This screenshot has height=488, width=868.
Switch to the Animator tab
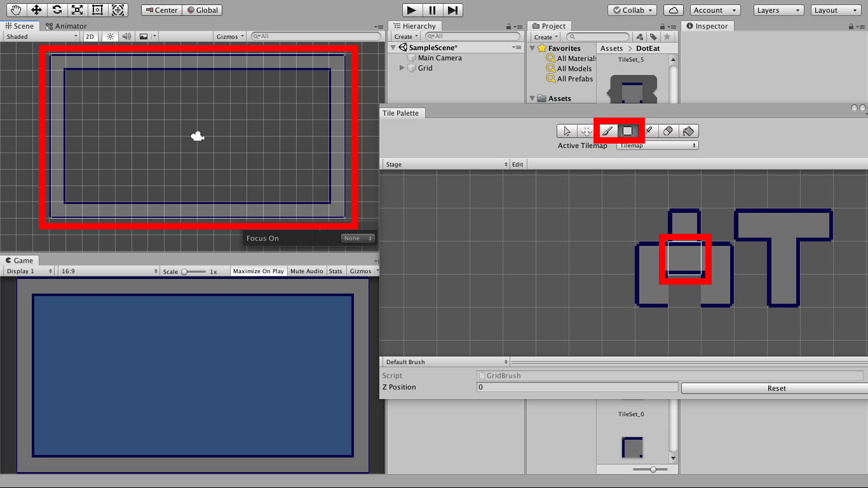pyautogui.click(x=66, y=26)
